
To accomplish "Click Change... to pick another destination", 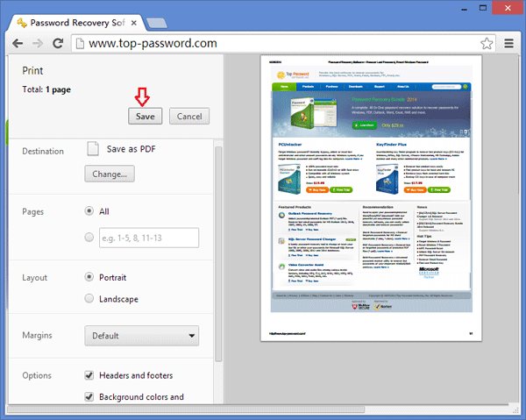I will [x=109, y=174].
